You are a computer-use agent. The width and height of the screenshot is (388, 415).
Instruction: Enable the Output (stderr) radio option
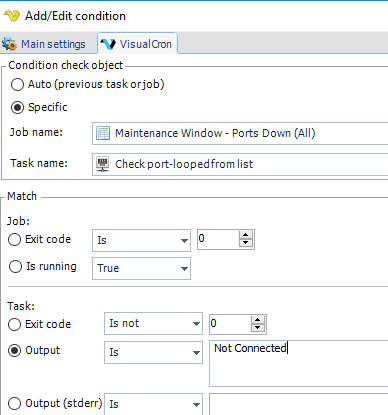[x=14, y=403]
